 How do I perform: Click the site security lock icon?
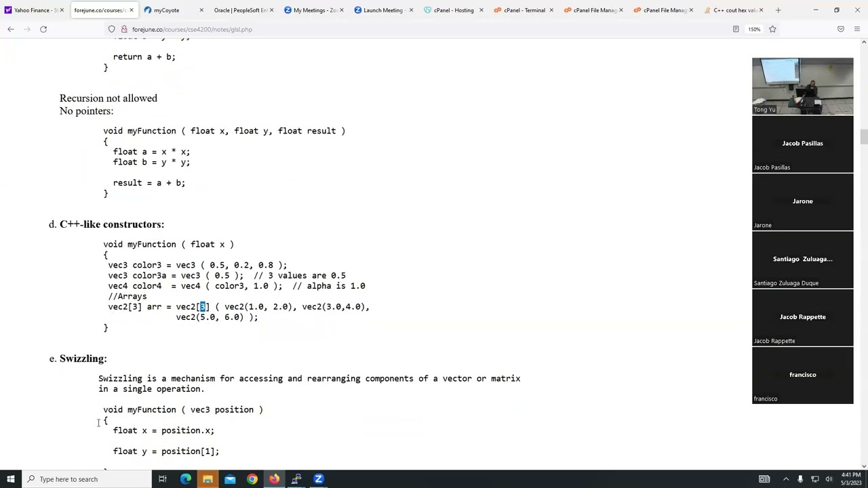124,29
